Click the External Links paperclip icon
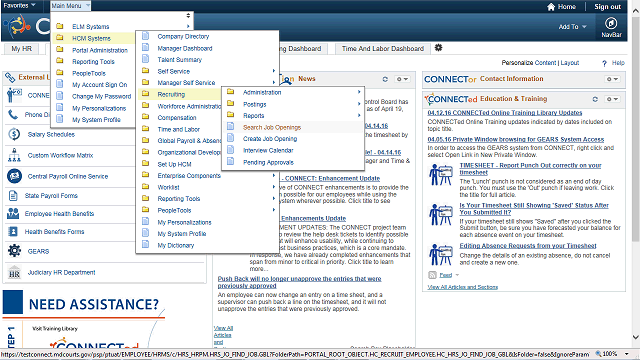The width and height of the screenshot is (640, 360). tap(10, 77)
